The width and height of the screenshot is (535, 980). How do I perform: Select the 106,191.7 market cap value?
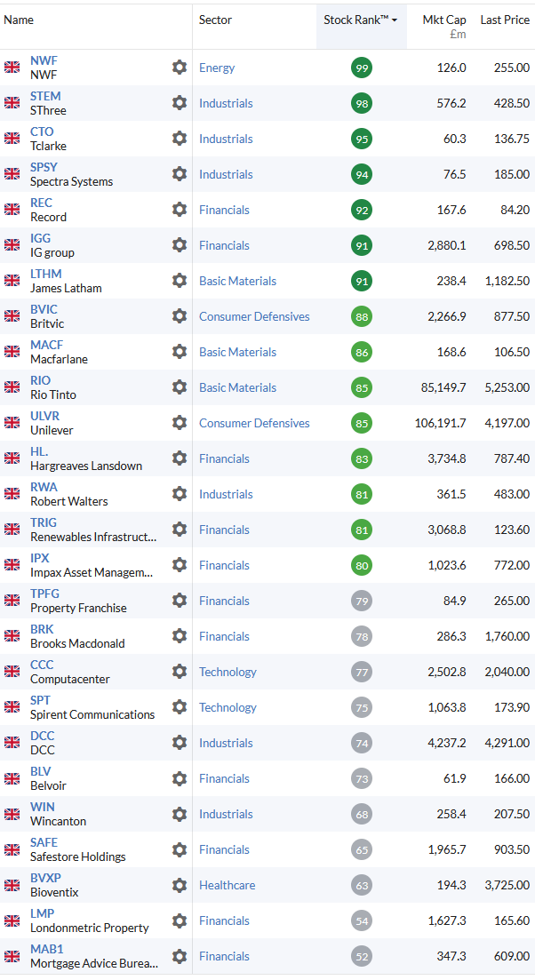441,423
